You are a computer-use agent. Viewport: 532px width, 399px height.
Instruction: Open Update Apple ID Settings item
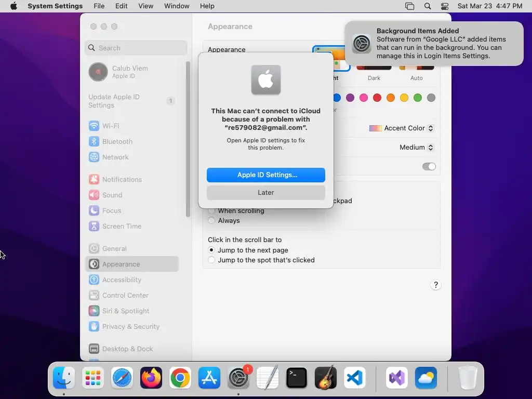[132, 101]
